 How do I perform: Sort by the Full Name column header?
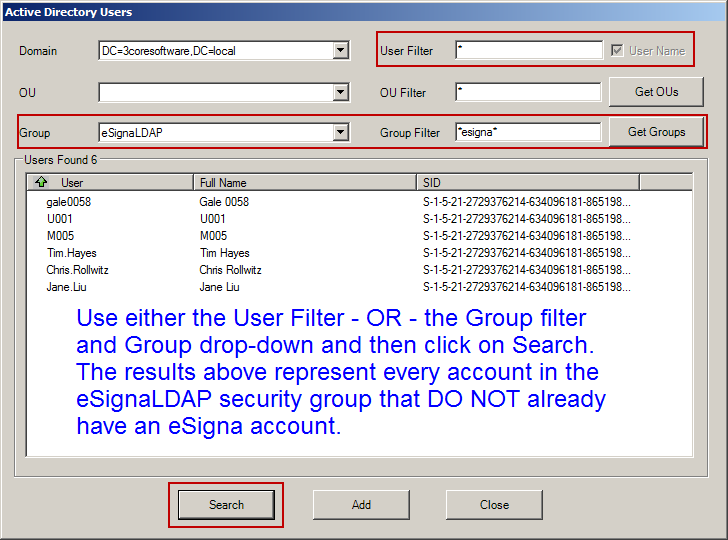coord(305,182)
